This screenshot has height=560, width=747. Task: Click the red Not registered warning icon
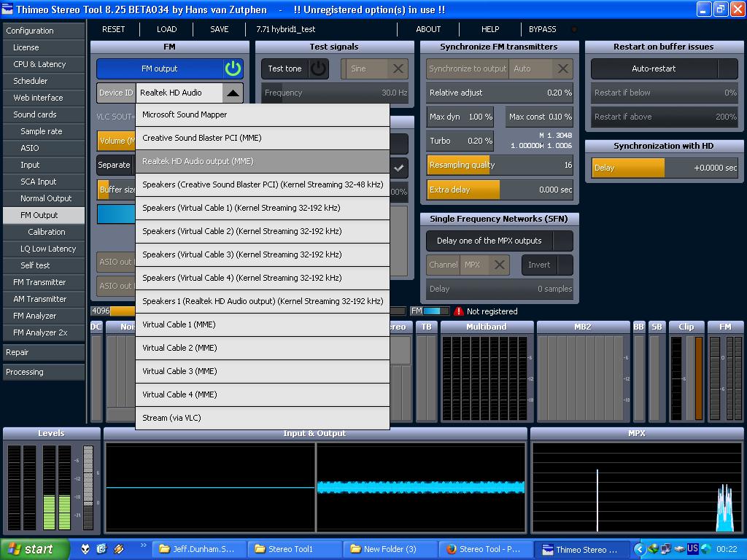pos(458,311)
